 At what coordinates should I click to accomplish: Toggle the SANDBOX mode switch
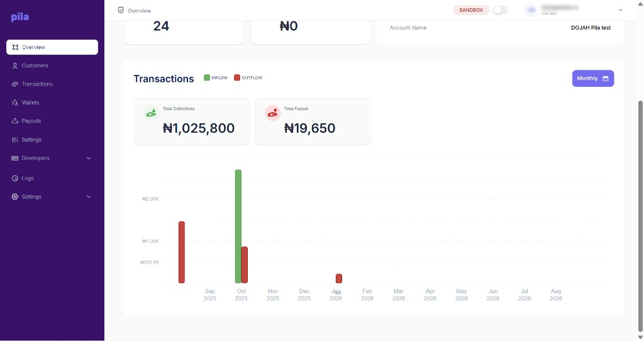click(x=500, y=10)
